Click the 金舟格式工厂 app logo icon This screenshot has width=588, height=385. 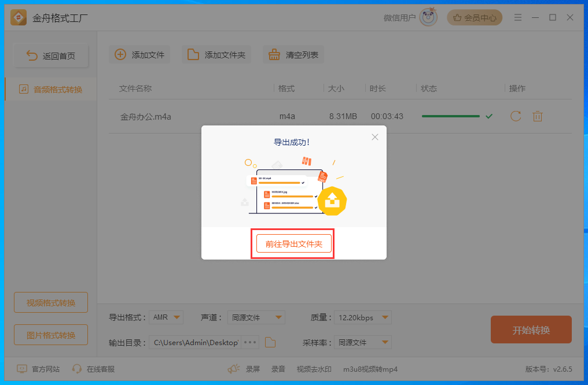[19, 17]
